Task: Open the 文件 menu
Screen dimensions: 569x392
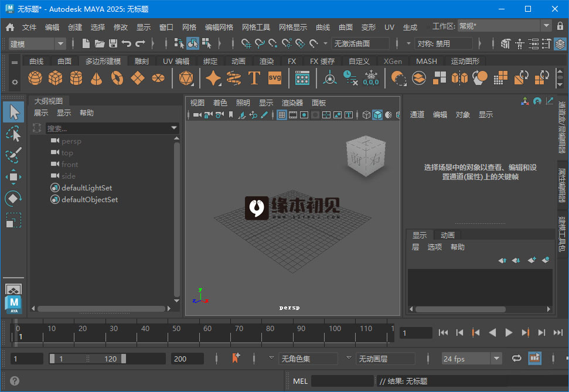Action: (29, 27)
